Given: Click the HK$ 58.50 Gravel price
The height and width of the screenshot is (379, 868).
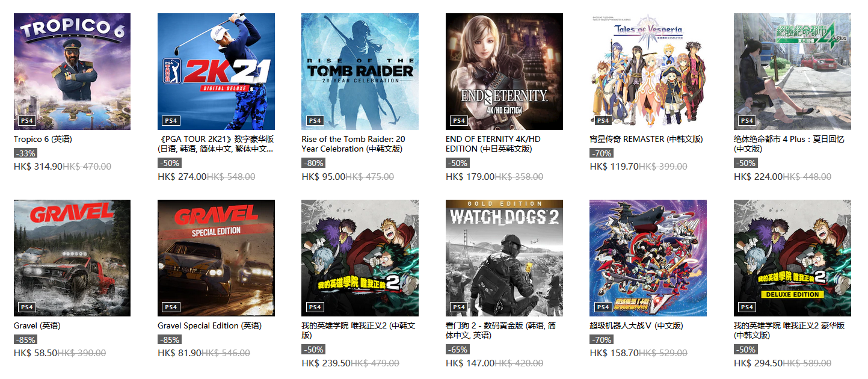Looking at the screenshot, I should point(35,353).
